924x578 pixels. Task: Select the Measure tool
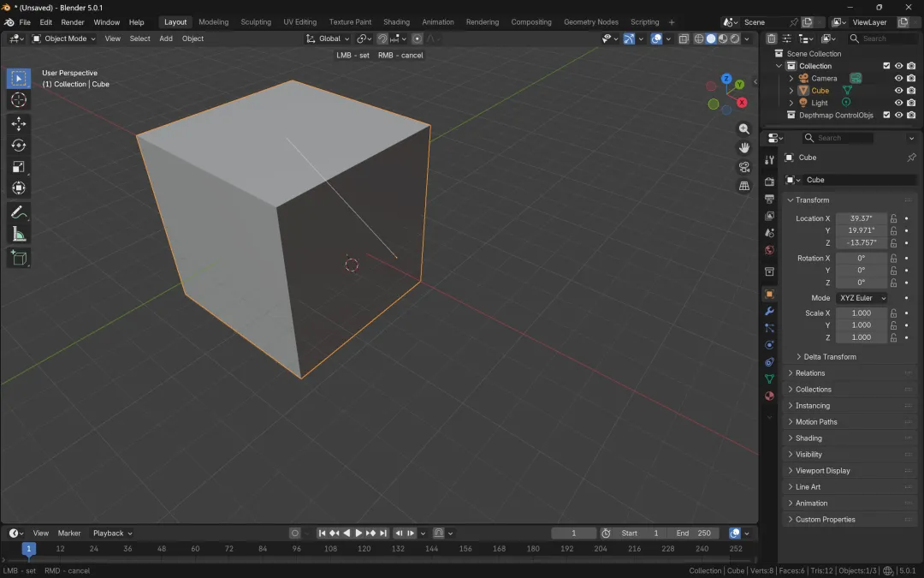pos(19,234)
